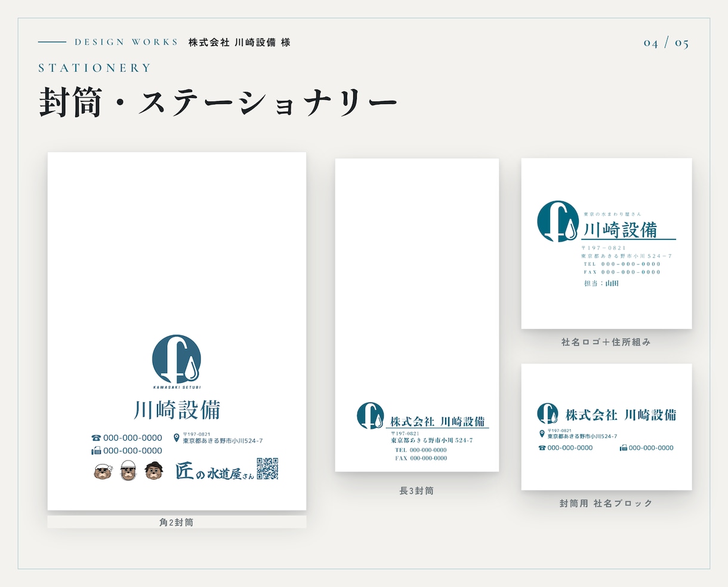Screen dimensions: 728x587
Task: Click the QR code on the 角2 envelope
Action: (267, 469)
